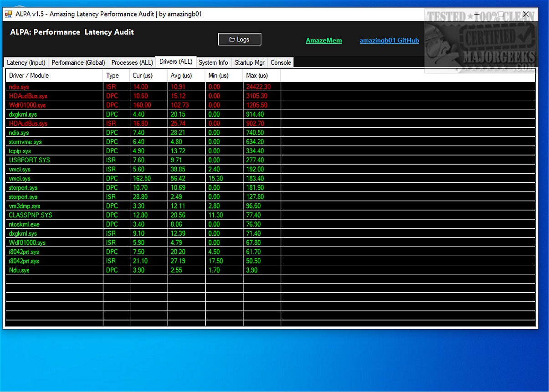Click the 3105.30 max value cell
The height and width of the screenshot is (392, 549).
(x=262, y=96)
